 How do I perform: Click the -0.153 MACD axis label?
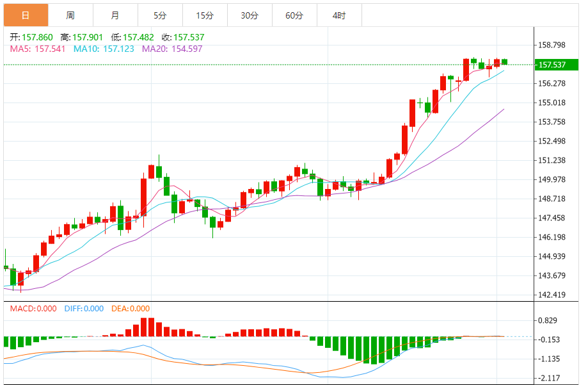pyautogui.click(x=548, y=340)
